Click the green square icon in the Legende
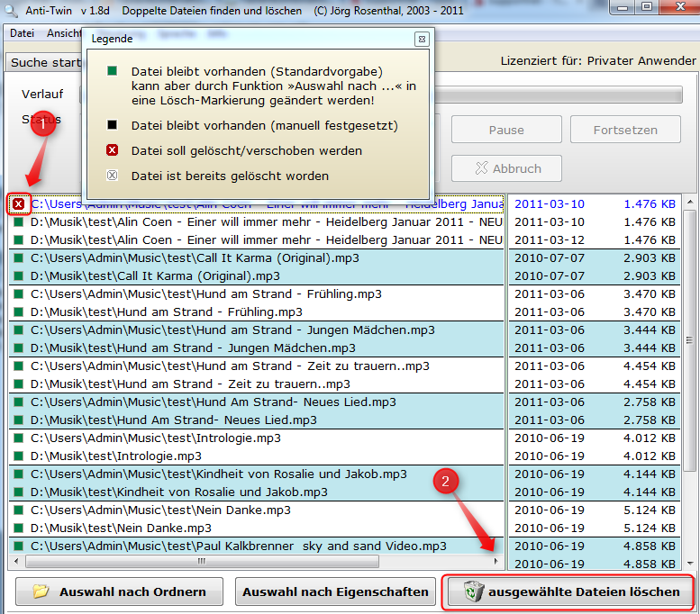700x614 pixels. (x=112, y=70)
